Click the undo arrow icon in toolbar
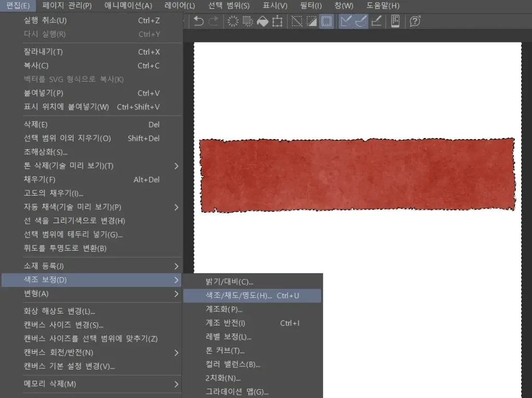The image size is (532, 398). click(x=198, y=21)
